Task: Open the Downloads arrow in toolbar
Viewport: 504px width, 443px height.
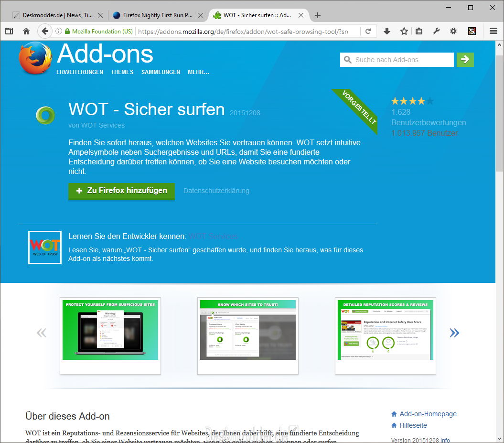Action: (x=387, y=31)
